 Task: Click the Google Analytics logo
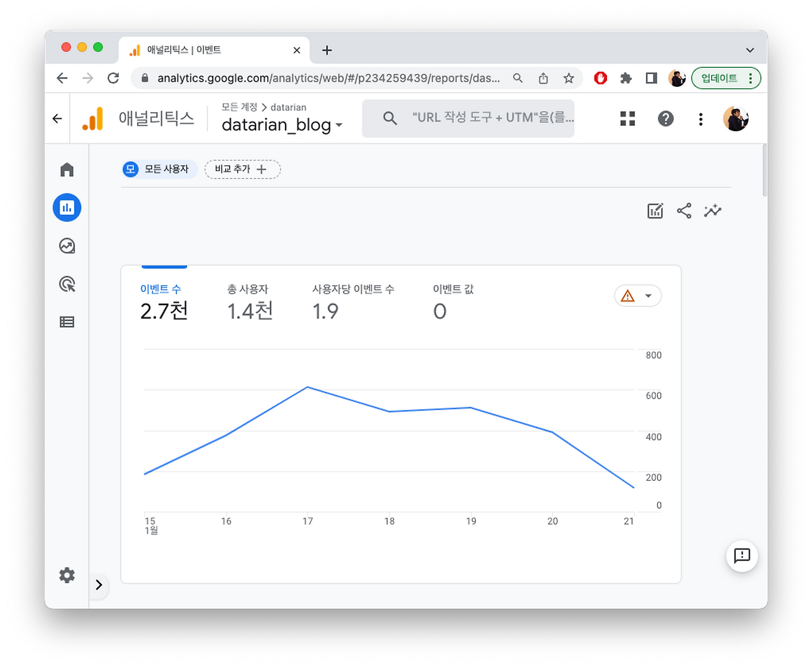coord(93,119)
